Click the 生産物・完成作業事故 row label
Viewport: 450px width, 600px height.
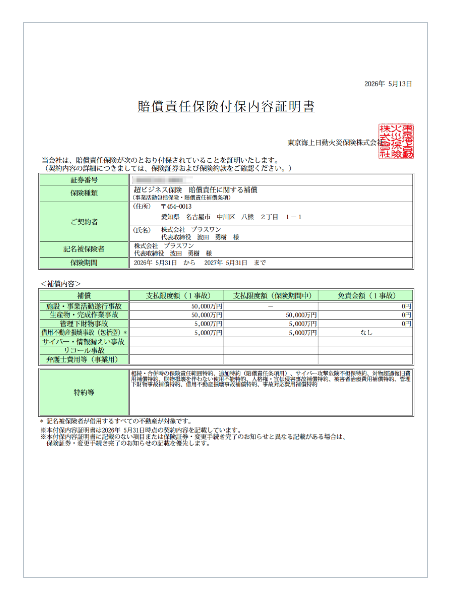(84, 315)
